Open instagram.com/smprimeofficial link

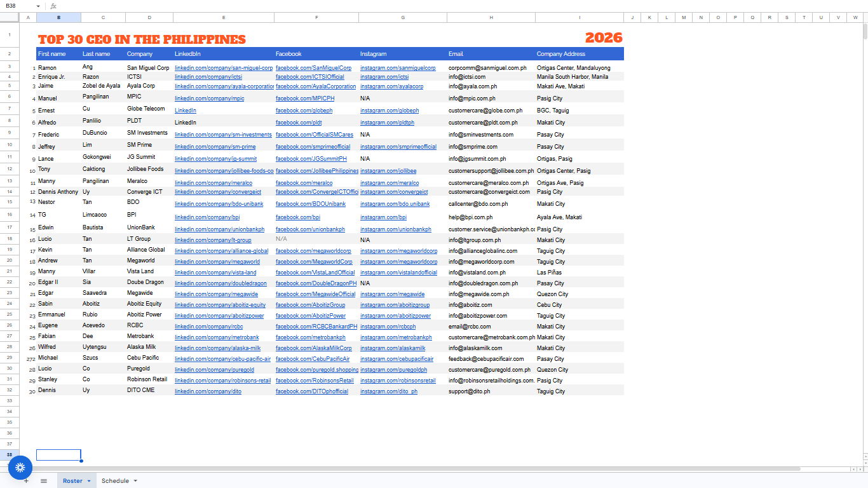click(x=398, y=147)
